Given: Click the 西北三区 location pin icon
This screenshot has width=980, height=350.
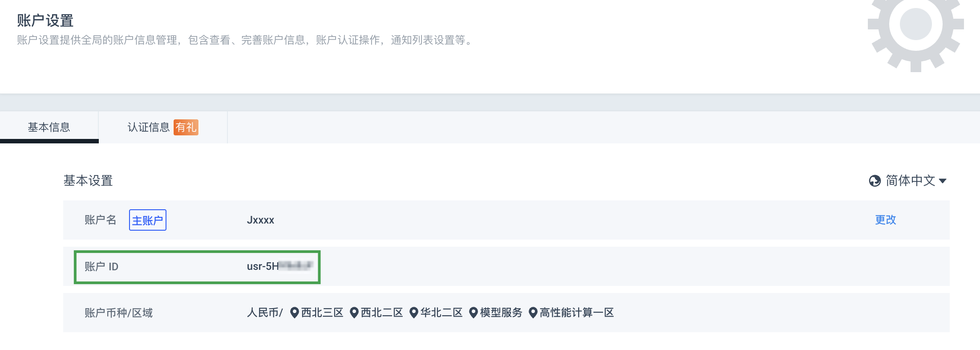Looking at the screenshot, I should point(294,313).
